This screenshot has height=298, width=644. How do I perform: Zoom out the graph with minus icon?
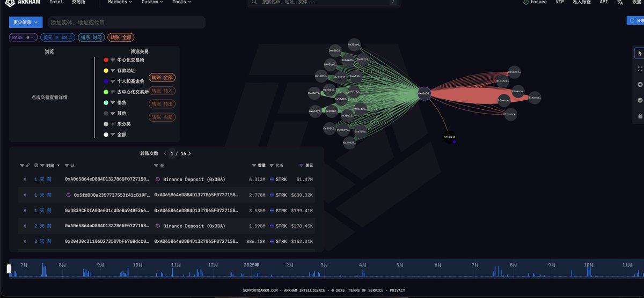pos(640,100)
